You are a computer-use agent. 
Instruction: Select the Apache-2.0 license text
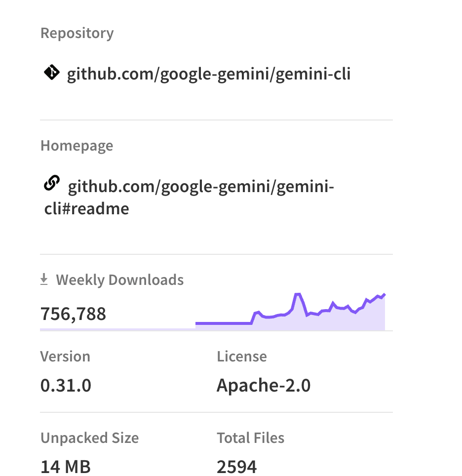(x=263, y=385)
